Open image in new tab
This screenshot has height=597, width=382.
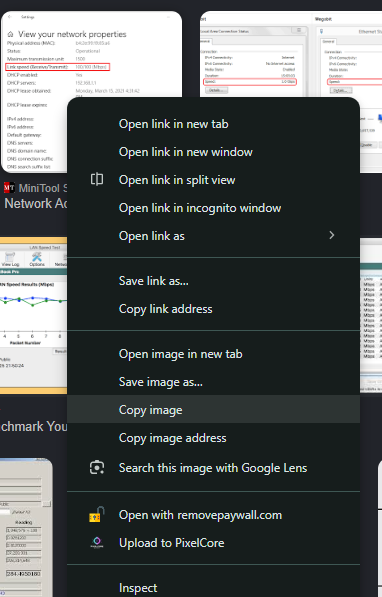coord(213,354)
